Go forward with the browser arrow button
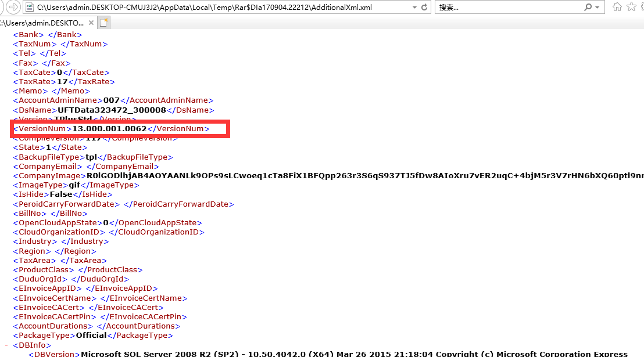 (x=13, y=7)
